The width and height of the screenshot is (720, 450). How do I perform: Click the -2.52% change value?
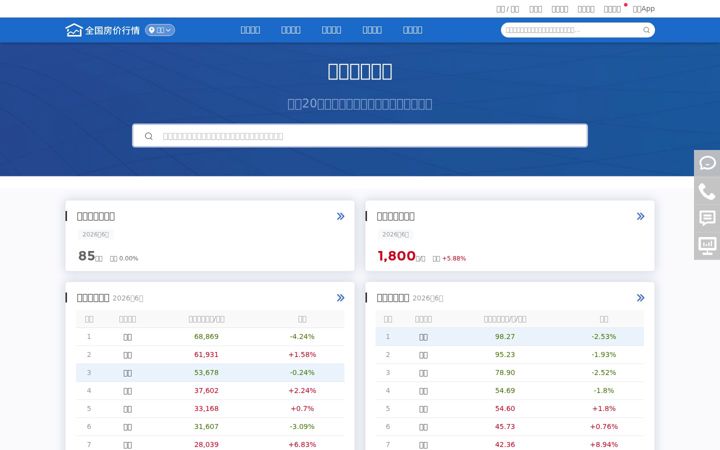[x=604, y=372]
